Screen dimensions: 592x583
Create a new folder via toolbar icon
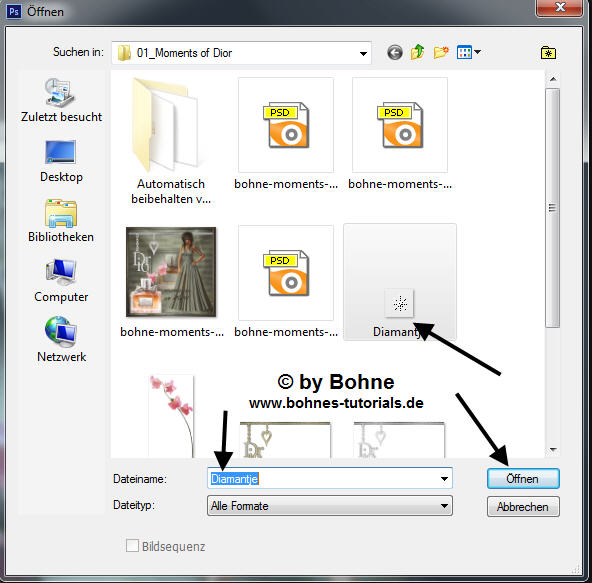click(441, 52)
